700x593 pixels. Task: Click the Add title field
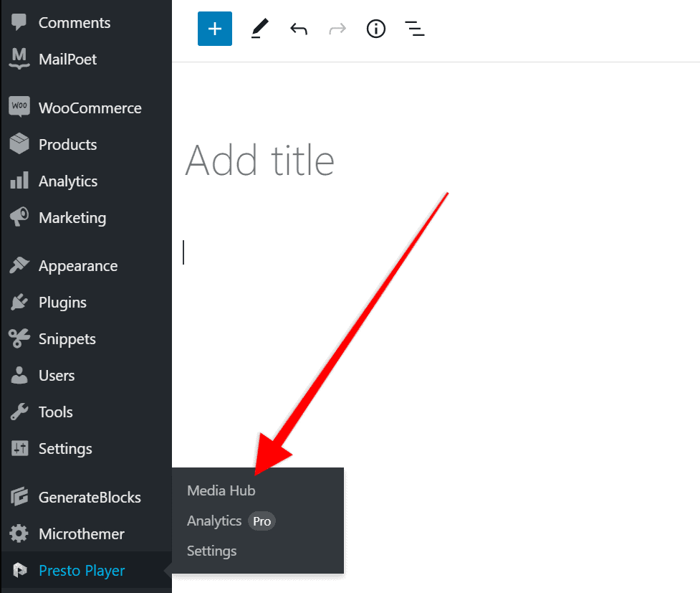tap(259, 161)
